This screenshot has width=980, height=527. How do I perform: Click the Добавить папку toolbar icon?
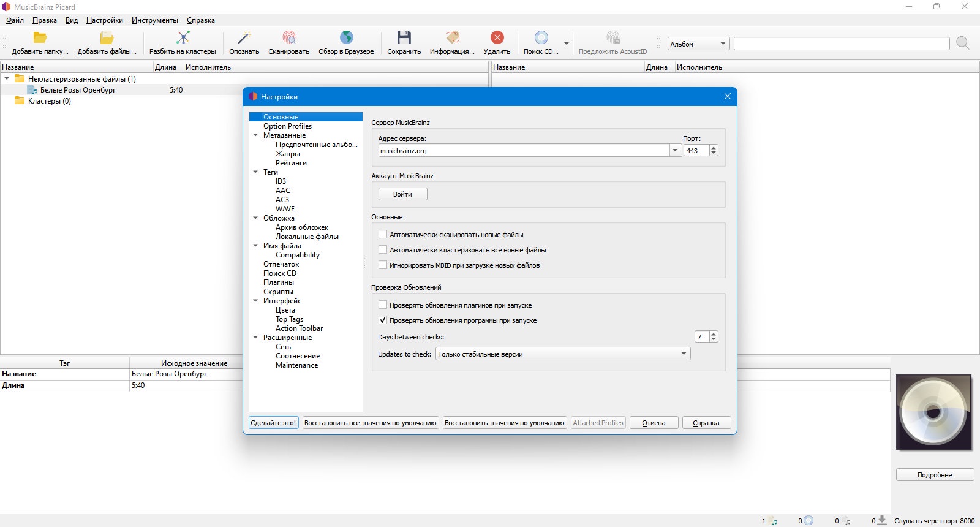40,37
